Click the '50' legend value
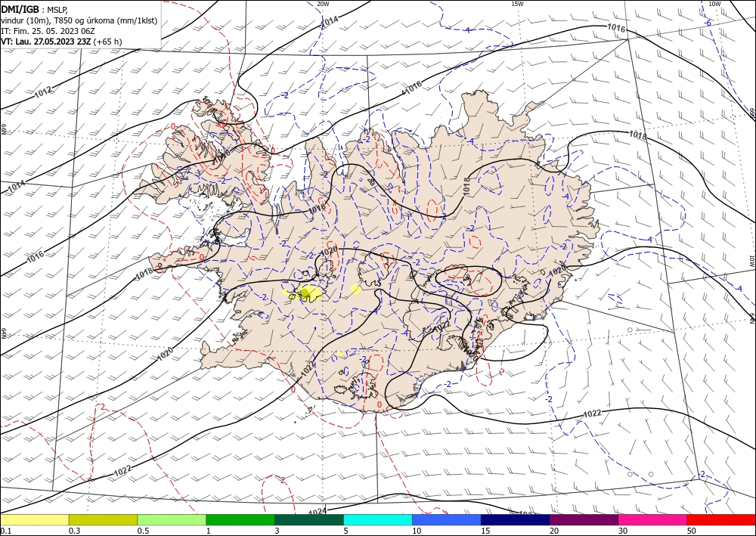756x536 pixels. tap(692, 531)
